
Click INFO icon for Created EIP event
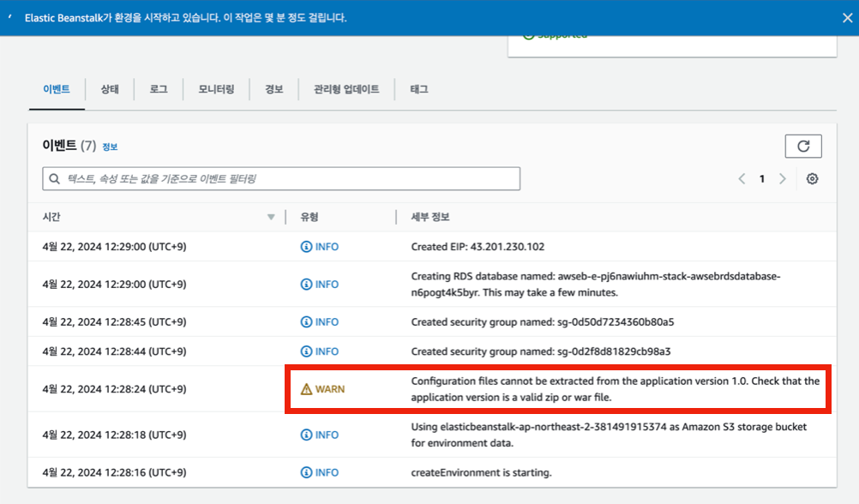point(306,247)
